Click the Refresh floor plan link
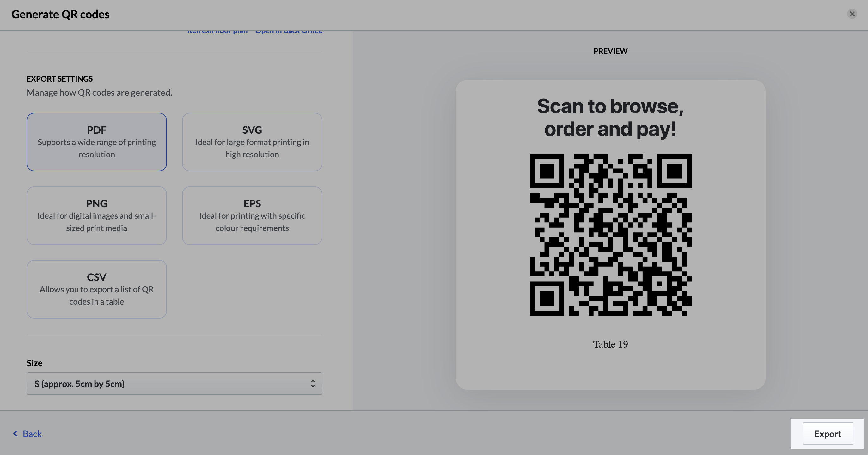The image size is (868, 455). (217, 32)
